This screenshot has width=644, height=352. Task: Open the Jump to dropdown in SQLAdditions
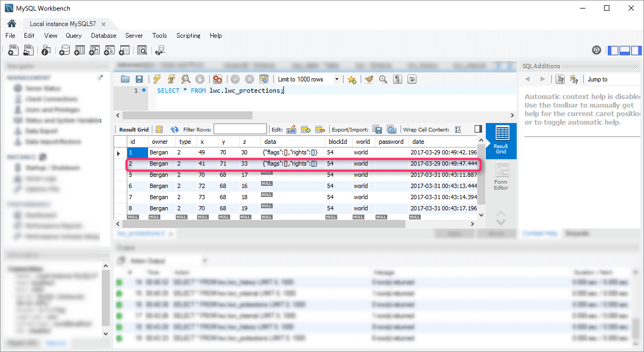click(x=613, y=79)
